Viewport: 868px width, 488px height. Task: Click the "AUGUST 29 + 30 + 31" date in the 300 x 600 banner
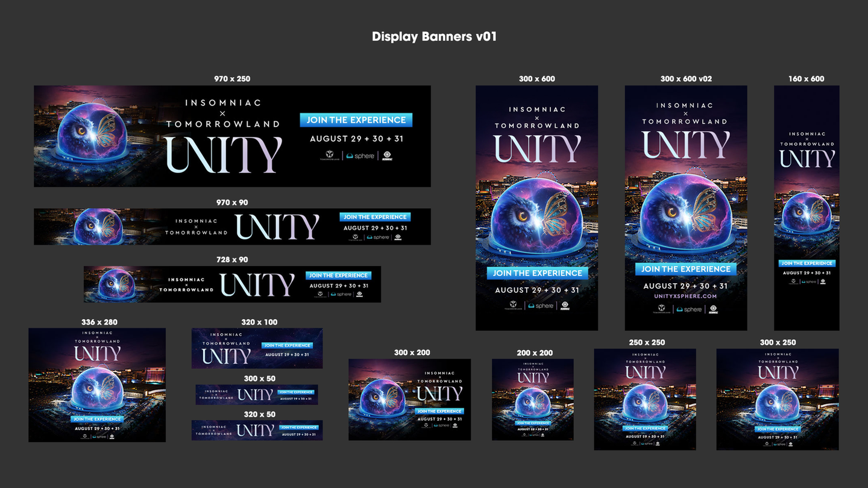[x=537, y=290]
